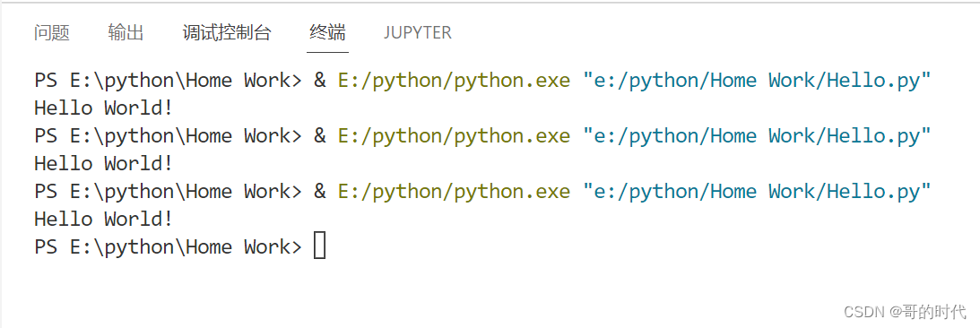
Task: Activate the 终端 tab
Action: [x=327, y=32]
